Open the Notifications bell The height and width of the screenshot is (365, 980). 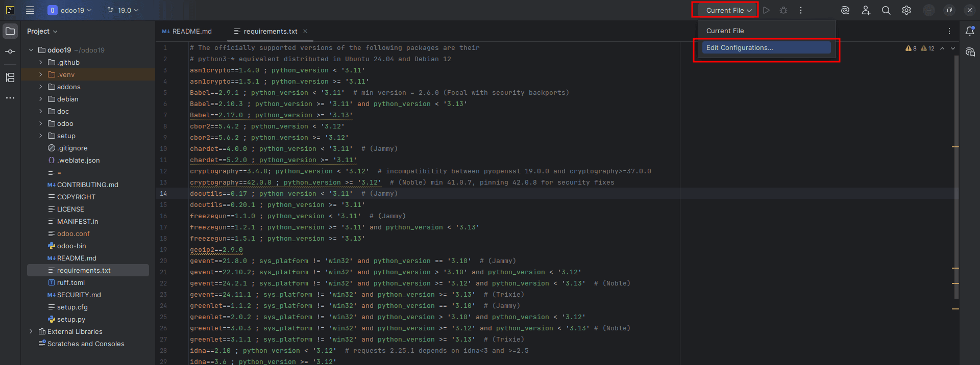pyautogui.click(x=970, y=31)
